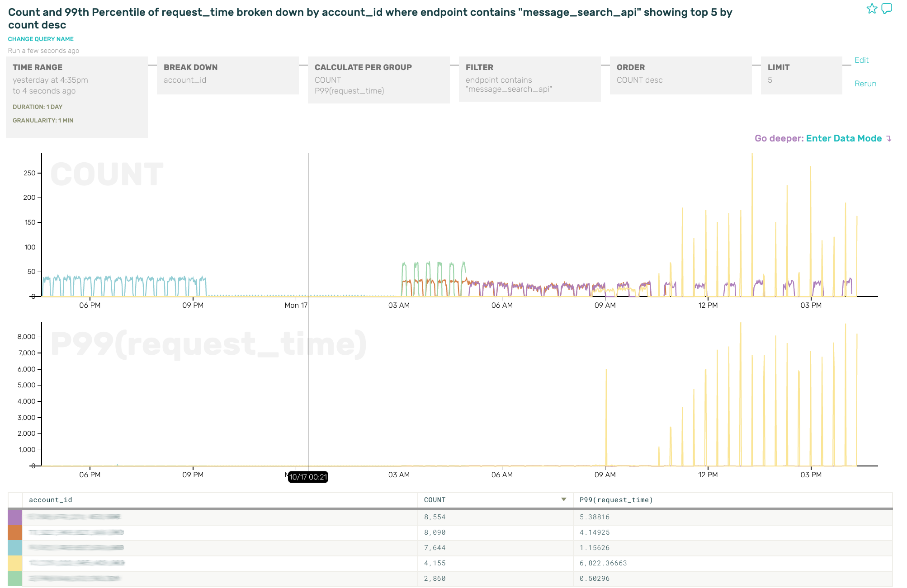Click the purple account color swatch

[x=15, y=517]
